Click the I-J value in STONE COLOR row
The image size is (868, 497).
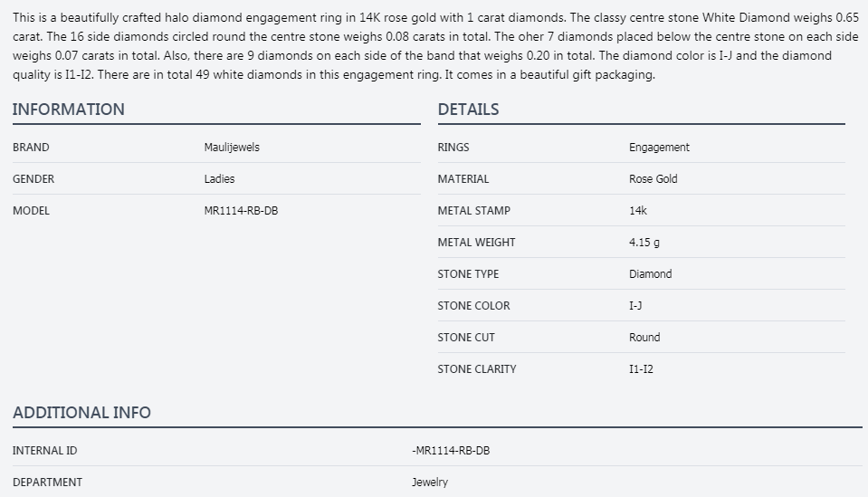click(x=635, y=306)
